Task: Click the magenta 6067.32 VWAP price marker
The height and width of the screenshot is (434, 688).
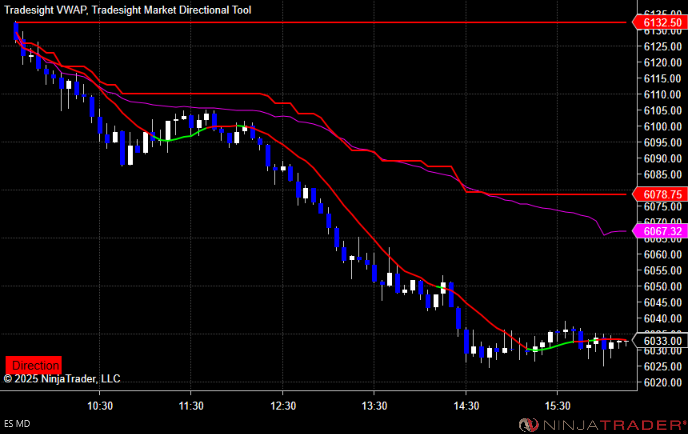Action: coord(660,231)
